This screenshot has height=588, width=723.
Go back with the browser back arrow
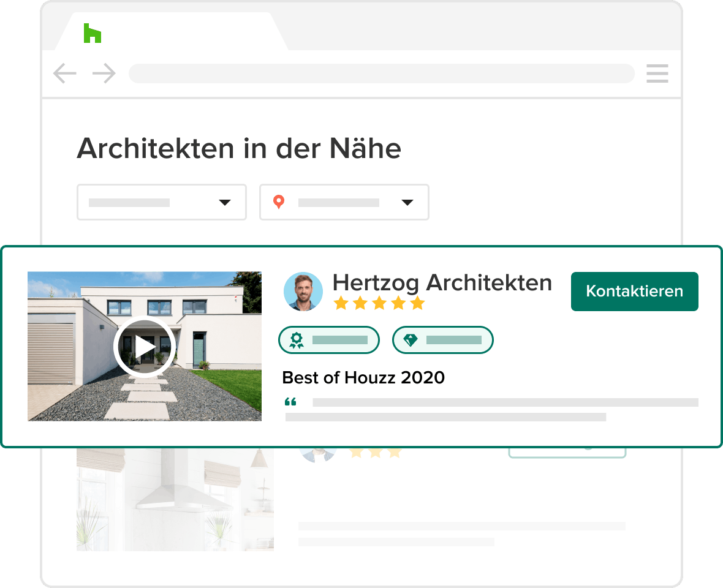click(x=64, y=73)
